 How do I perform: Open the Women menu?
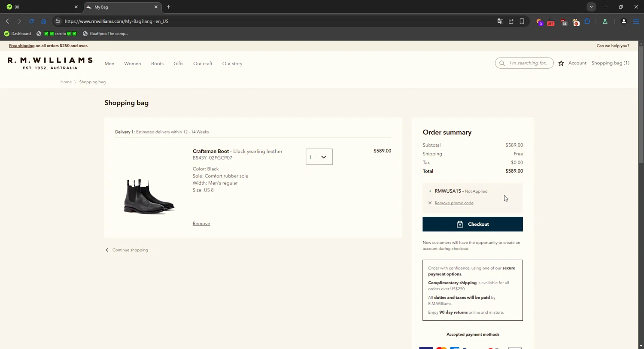[x=133, y=64]
